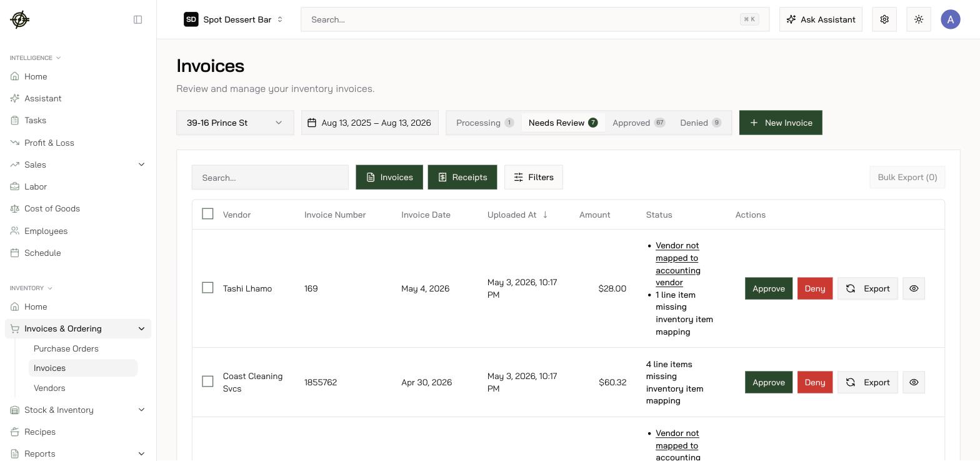This screenshot has width=980, height=461.
Task: Click the Invoices & Ordering cart icon
Action: point(15,328)
